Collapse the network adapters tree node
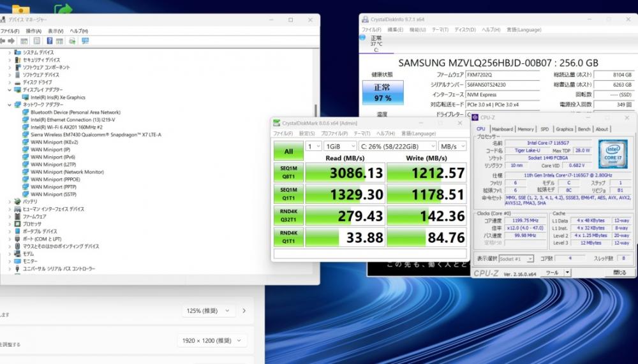The image size is (638, 364). [x=10, y=105]
